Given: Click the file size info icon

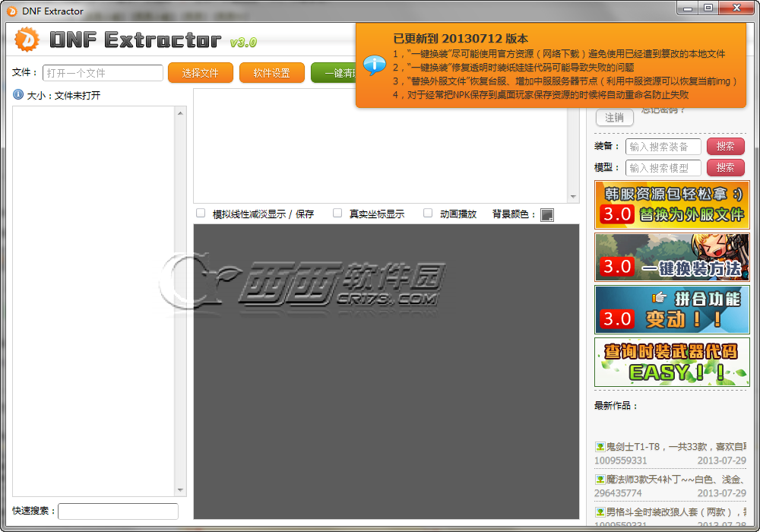Looking at the screenshot, I should [17, 95].
